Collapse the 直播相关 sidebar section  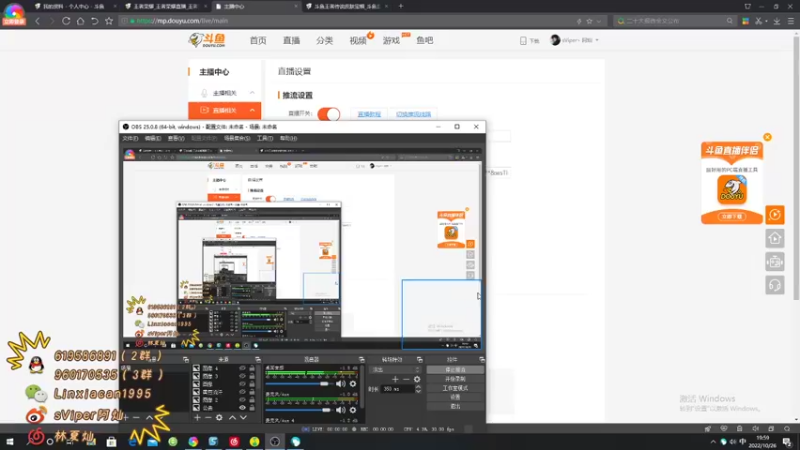pos(252,110)
